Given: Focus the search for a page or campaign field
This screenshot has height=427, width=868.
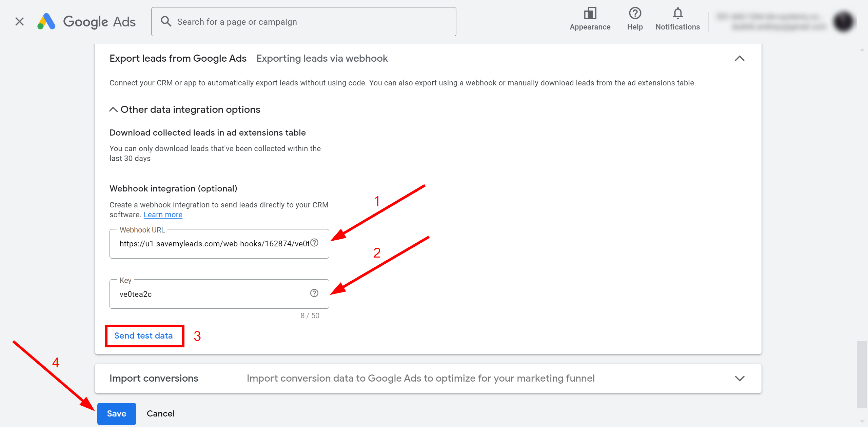Looking at the screenshot, I should pyautogui.click(x=303, y=22).
